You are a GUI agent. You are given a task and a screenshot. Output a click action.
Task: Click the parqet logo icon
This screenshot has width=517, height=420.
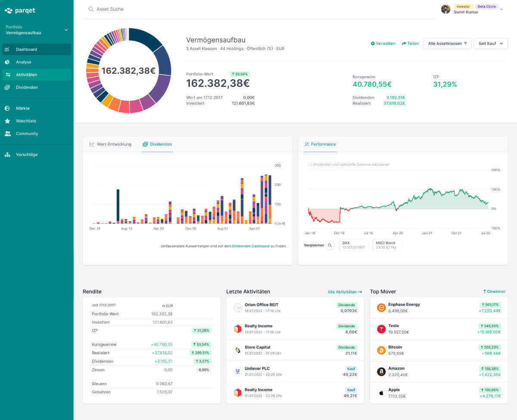[x=8, y=10]
